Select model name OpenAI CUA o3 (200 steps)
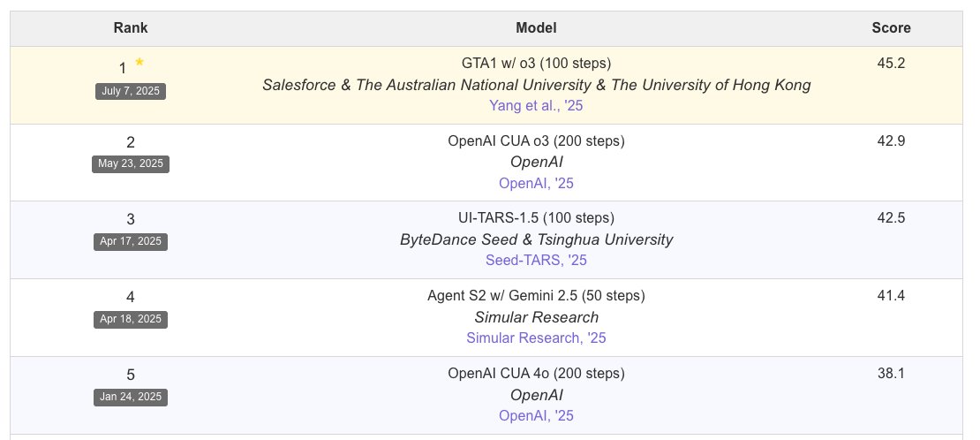Screen dimensions: 980x440 pyautogui.click(x=536, y=140)
